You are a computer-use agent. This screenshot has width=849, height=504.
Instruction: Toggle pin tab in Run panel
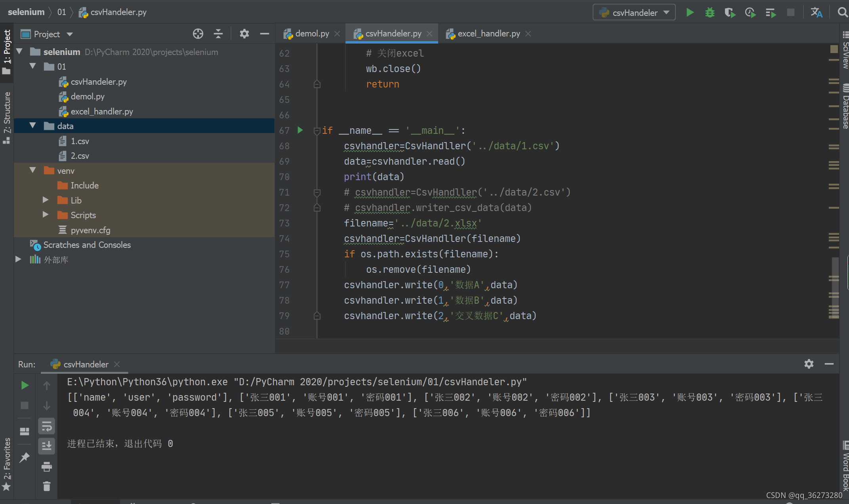tap(25, 458)
